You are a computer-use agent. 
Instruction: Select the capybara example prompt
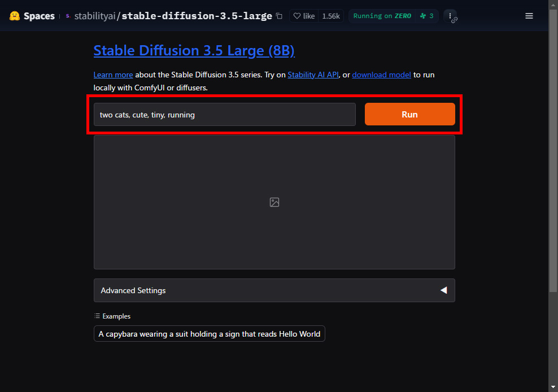click(x=209, y=334)
